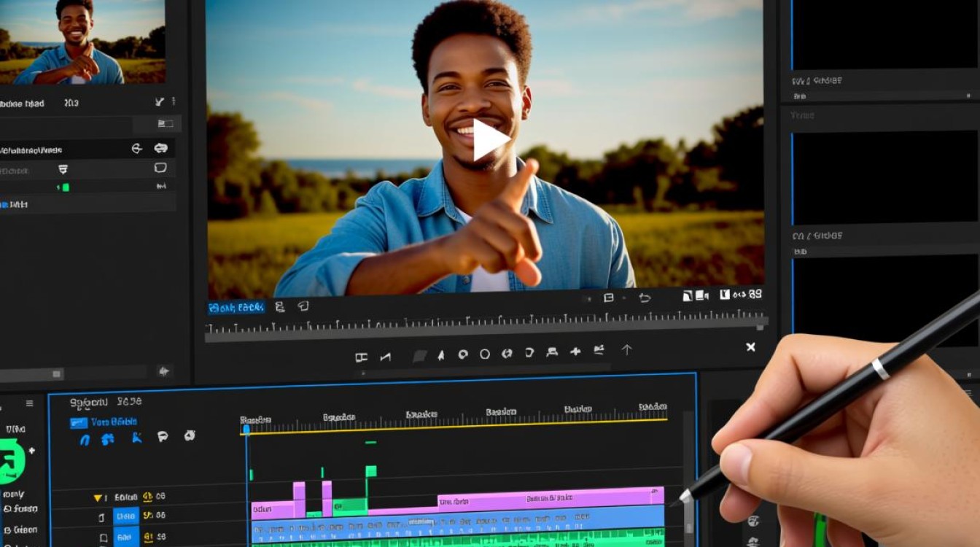
Task: Click the two-page compare icon under the preview's right edge
Action: tap(696, 295)
